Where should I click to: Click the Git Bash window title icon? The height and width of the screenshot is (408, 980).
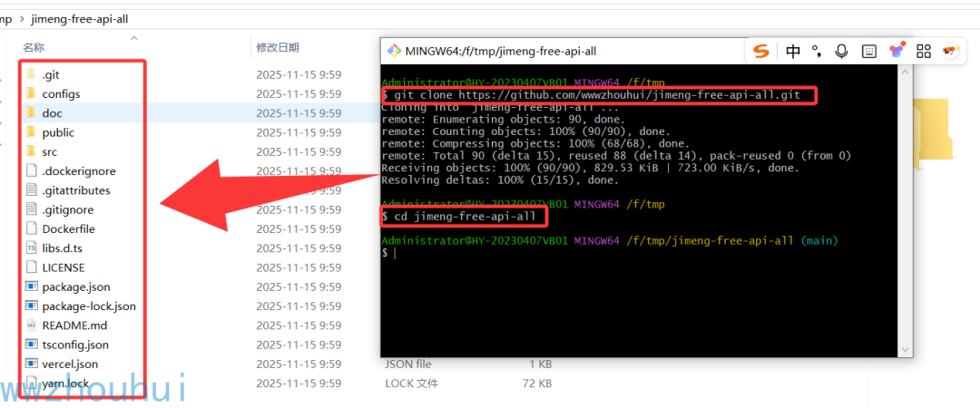[x=394, y=51]
